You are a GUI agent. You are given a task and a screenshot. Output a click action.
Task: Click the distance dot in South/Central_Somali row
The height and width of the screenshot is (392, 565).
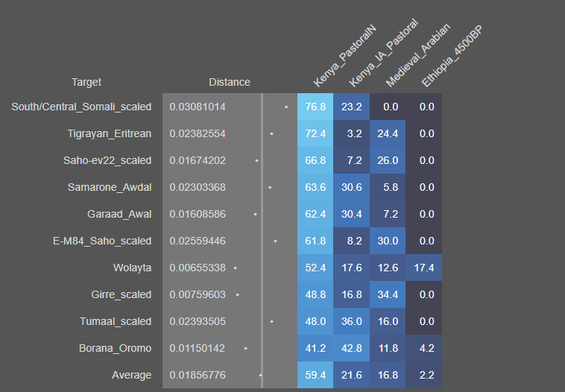tap(286, 107)
